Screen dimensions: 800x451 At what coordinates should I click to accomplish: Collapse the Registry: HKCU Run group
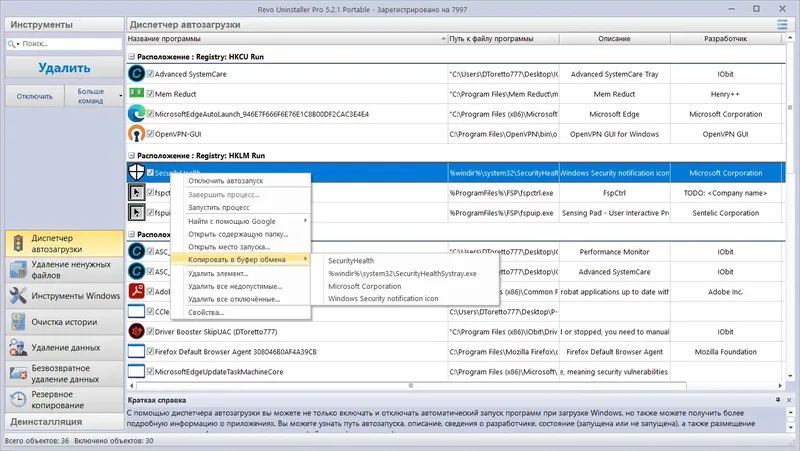tap(131, 57)
